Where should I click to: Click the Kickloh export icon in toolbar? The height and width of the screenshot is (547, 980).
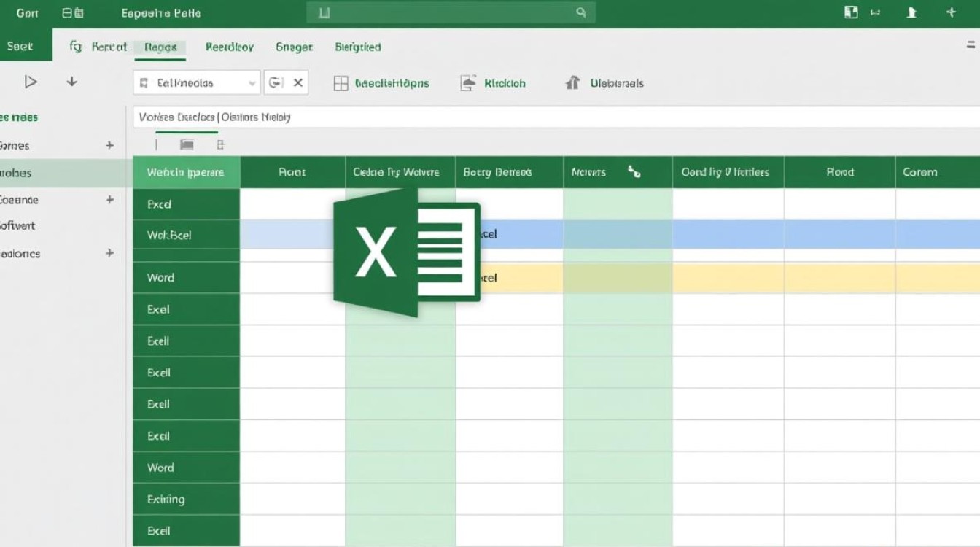(468, 83)
